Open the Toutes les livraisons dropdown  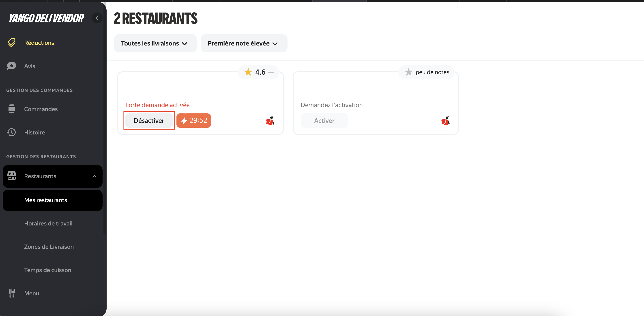coord(155,43)
